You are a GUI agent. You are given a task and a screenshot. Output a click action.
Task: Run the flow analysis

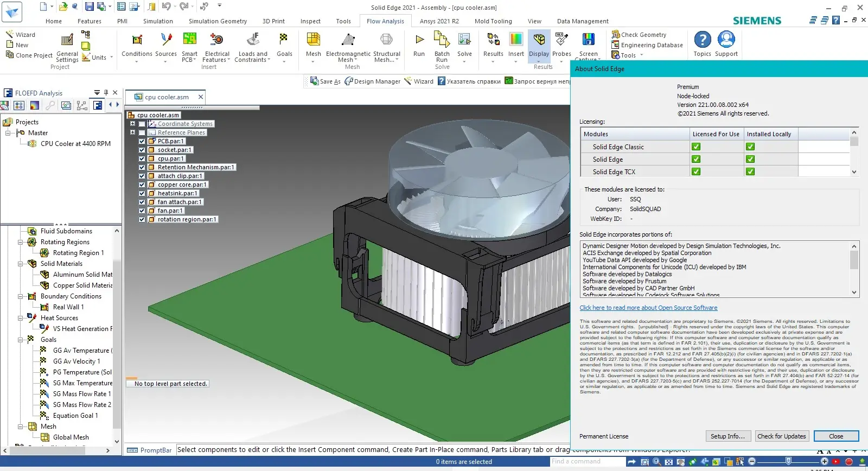419,44
